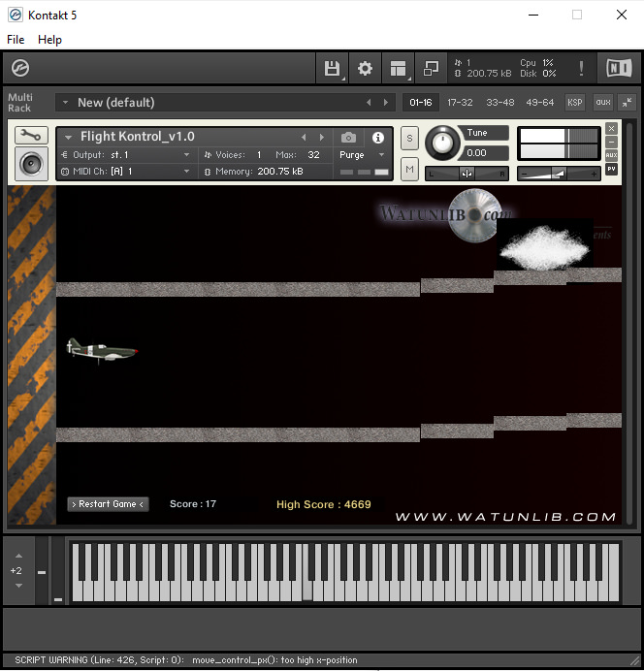Click the airplane sprite in the game
The height and width of the screenshot is (671, 644).
[102, 350]
